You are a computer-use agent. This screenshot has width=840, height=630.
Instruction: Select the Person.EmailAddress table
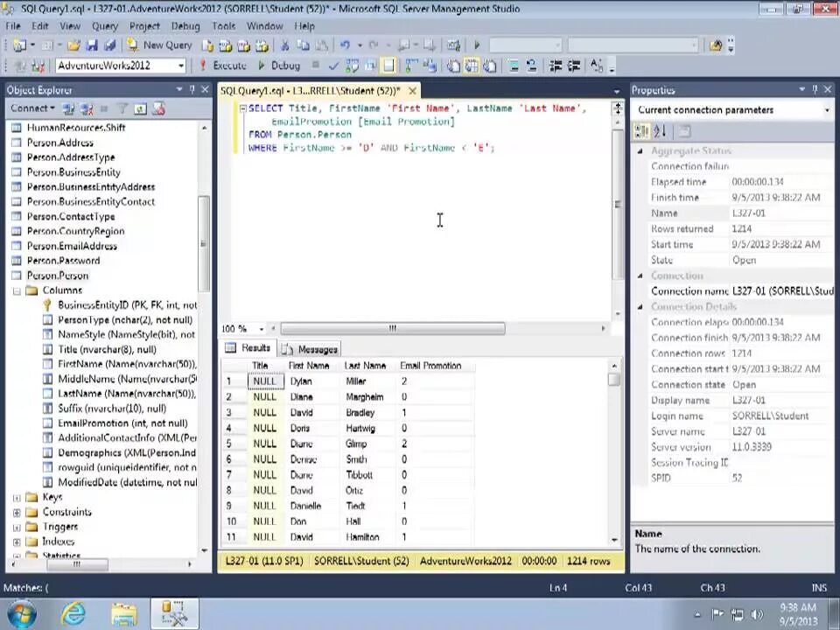pos(72,246)
